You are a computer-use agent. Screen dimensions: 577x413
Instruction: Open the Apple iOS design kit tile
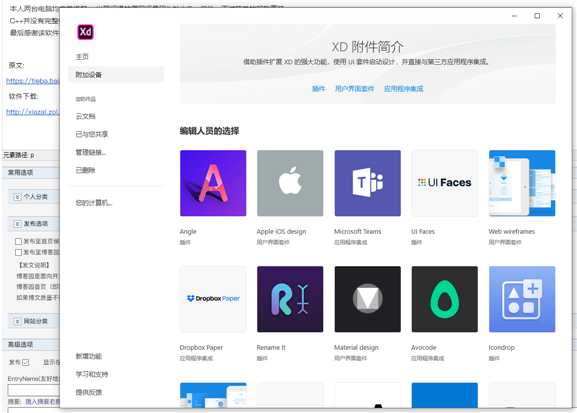pos(290,183)
